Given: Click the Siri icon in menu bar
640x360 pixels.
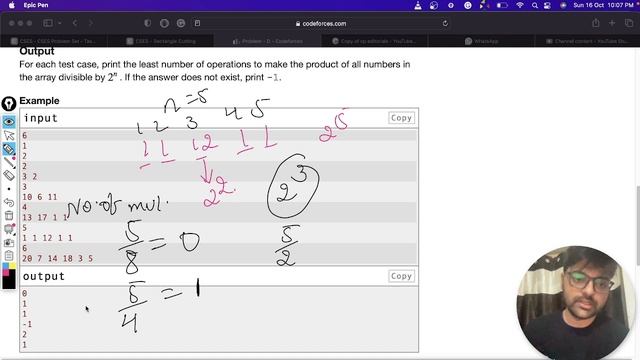Looking at the screenshot, I should pyautogui.click(x=563, y=5).
